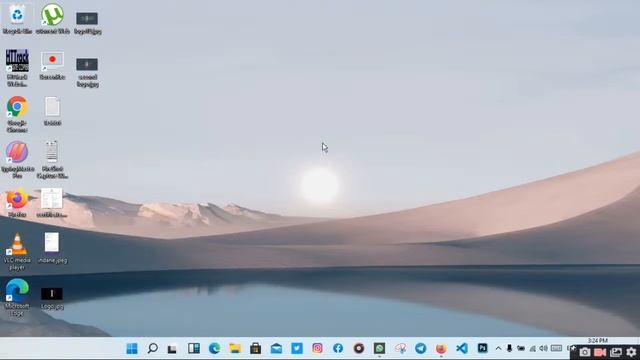This screenshot has width=640, height=360.
Task: Select the VLC media player desktop shortcut
Action: click(17, 251)
